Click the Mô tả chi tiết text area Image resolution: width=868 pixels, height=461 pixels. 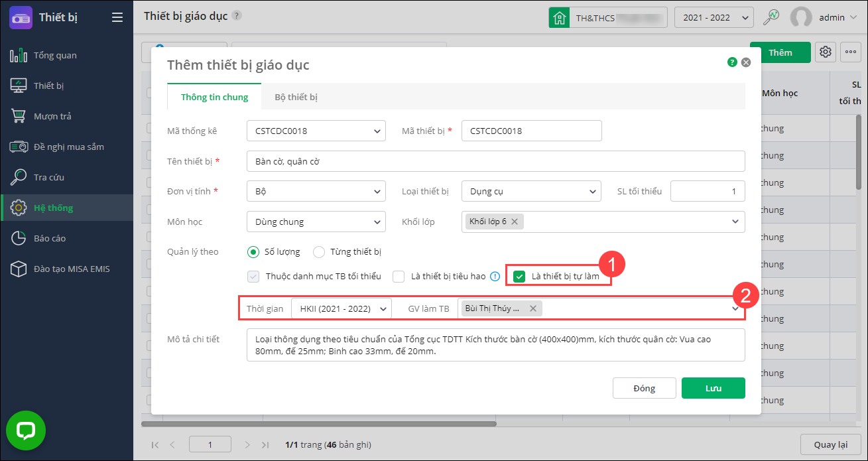pyautogui.click(x=495, y=345)
